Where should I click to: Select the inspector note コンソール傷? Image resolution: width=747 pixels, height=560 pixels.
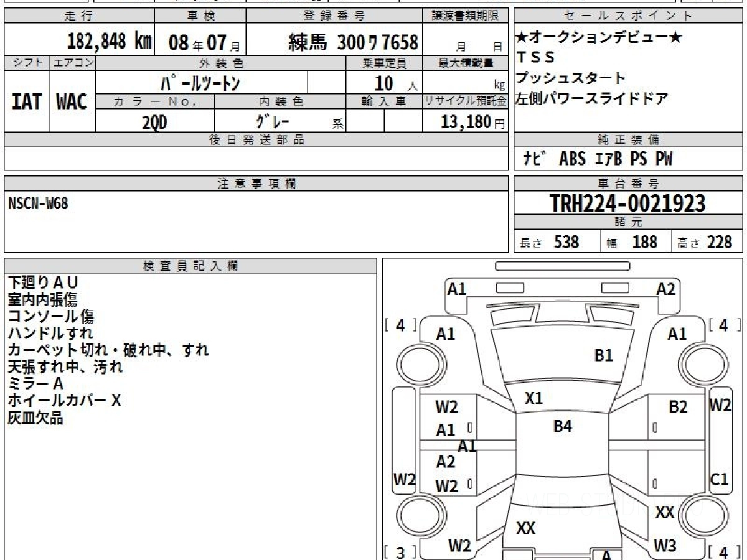51,317
